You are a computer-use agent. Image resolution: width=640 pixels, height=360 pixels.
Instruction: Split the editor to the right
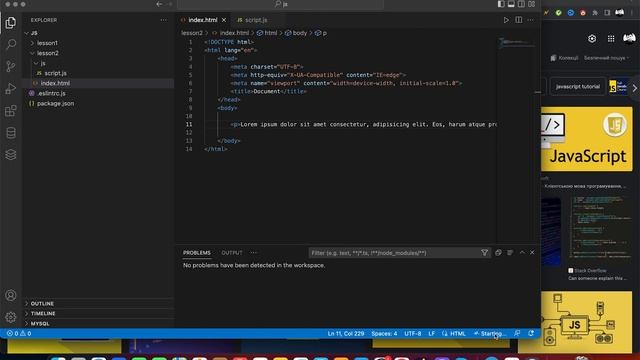pos(518,20)
